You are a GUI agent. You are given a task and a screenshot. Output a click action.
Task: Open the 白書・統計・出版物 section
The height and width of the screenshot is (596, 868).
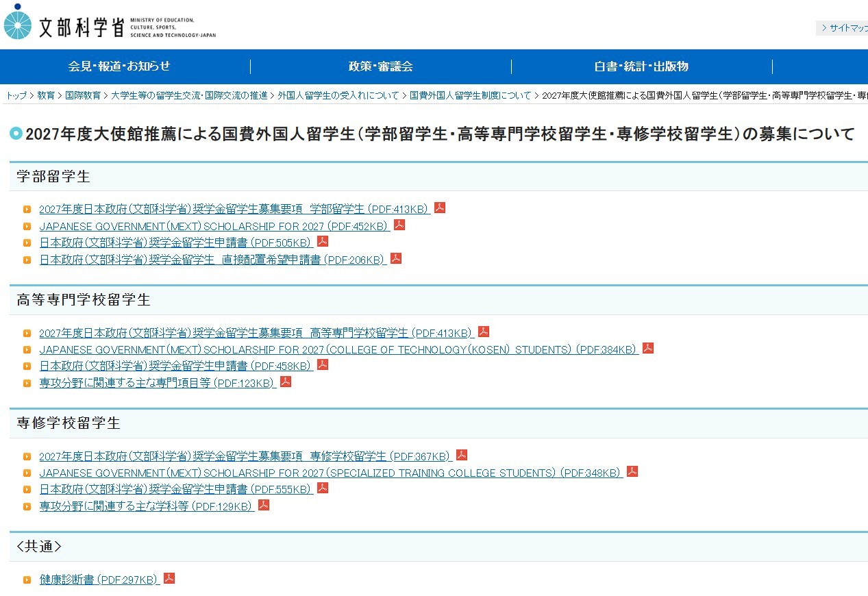[642, 66]
